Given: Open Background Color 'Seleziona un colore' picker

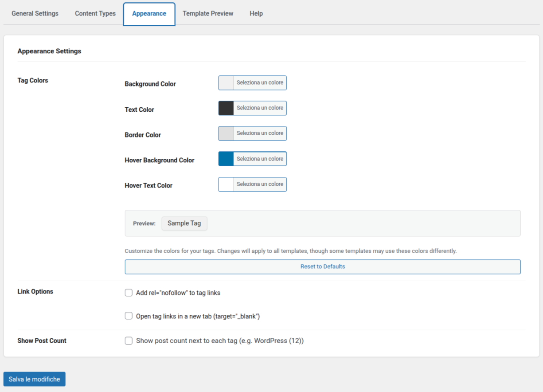Looking at the screenshot, I should tap(260, 83).
